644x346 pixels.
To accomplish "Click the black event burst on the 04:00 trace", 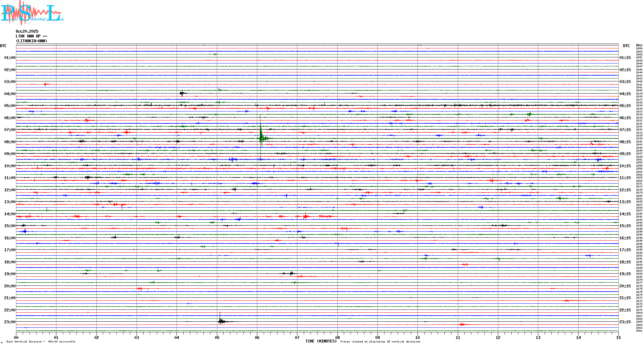I will point(182,94).
